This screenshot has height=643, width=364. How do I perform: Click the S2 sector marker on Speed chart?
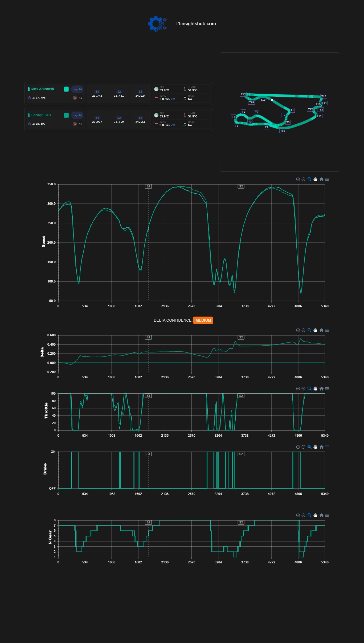click(241, 186)
